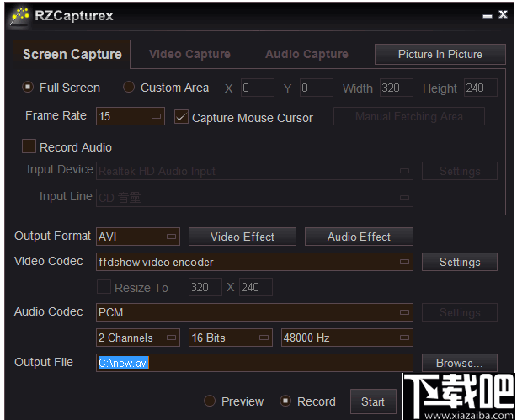The height and width of the screenshot is (420, 517).
Task: Click the Y coordinate input field
Action: (317, 88)
